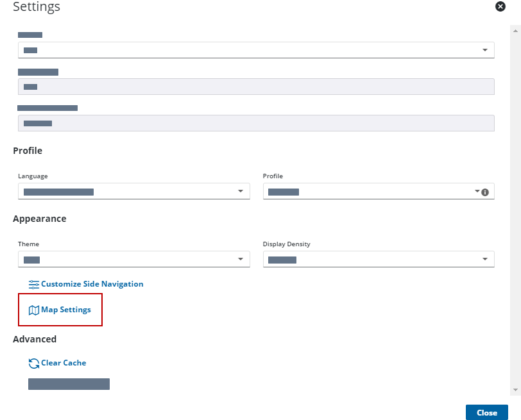
Task: Click the scrollbar up arrow
Action: pos(515,29)
